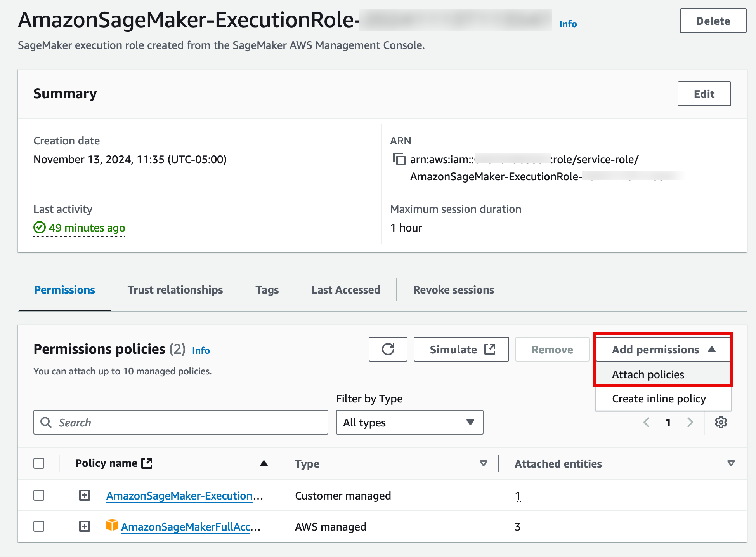Open the AmazonSageMakerFullAccess policy link
Screen dimensions: 756x557
tap(186, 527)
